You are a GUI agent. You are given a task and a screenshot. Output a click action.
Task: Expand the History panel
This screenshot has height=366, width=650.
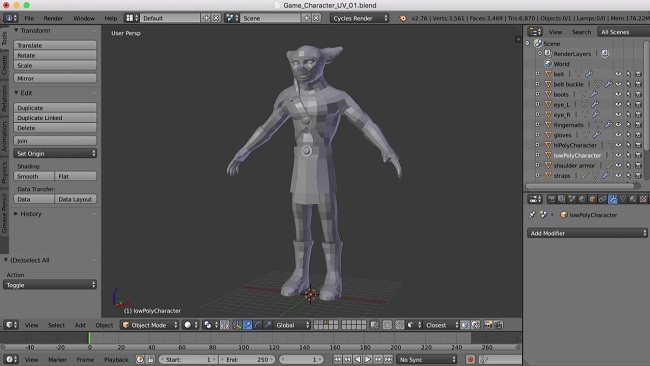16,214
